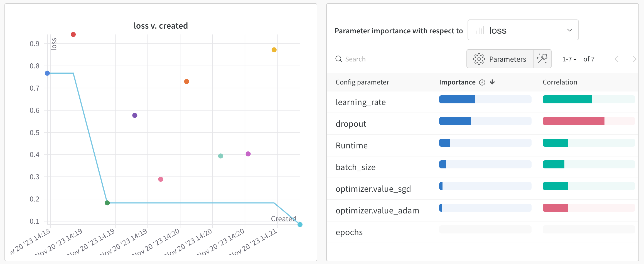The image size is (644, 264).
Task: Click the dropout red correlation bar
Action: pos(573,121)
